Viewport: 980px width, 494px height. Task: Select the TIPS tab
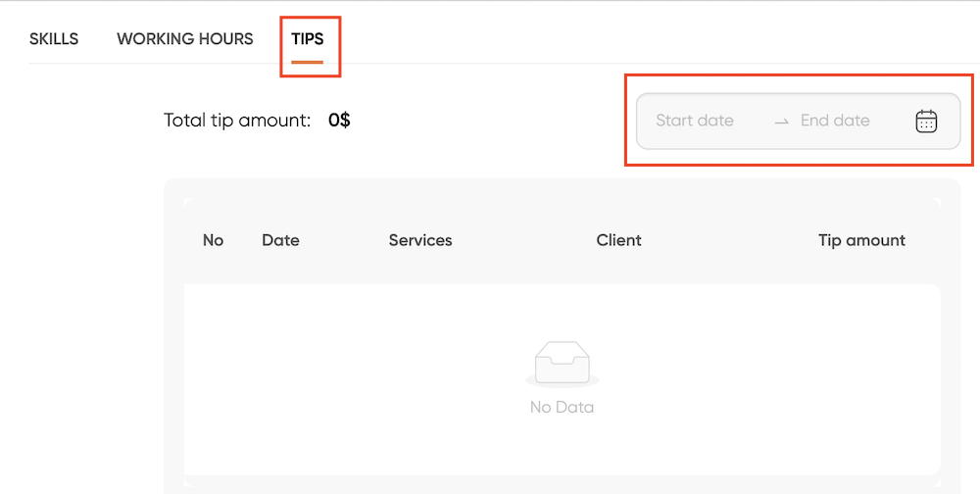point(308,39)
